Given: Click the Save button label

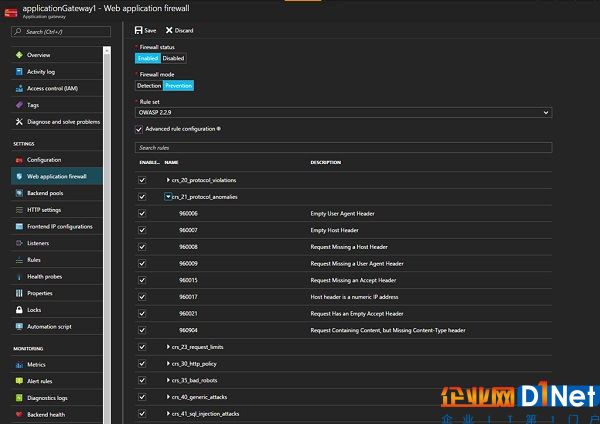Looking at the screenshot, I should click(150, 31).
